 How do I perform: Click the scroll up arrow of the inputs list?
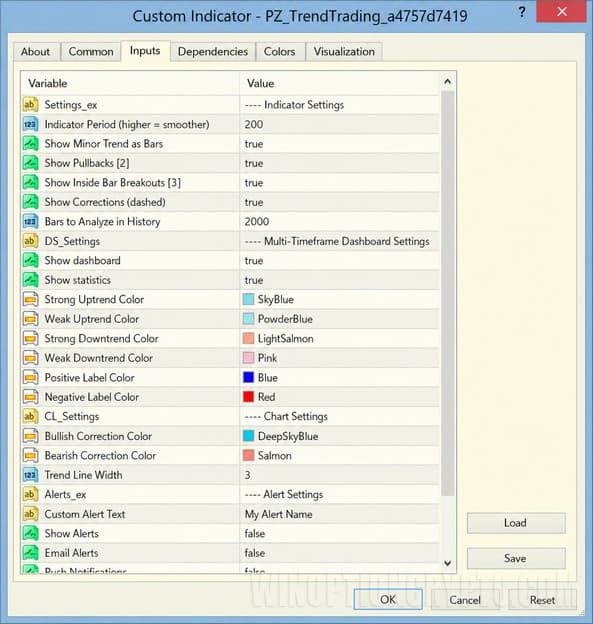(448, 82)
